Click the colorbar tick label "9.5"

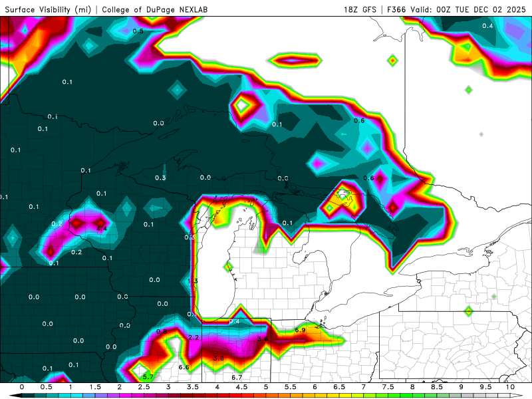pyautogui.click(x=486, y=387)
